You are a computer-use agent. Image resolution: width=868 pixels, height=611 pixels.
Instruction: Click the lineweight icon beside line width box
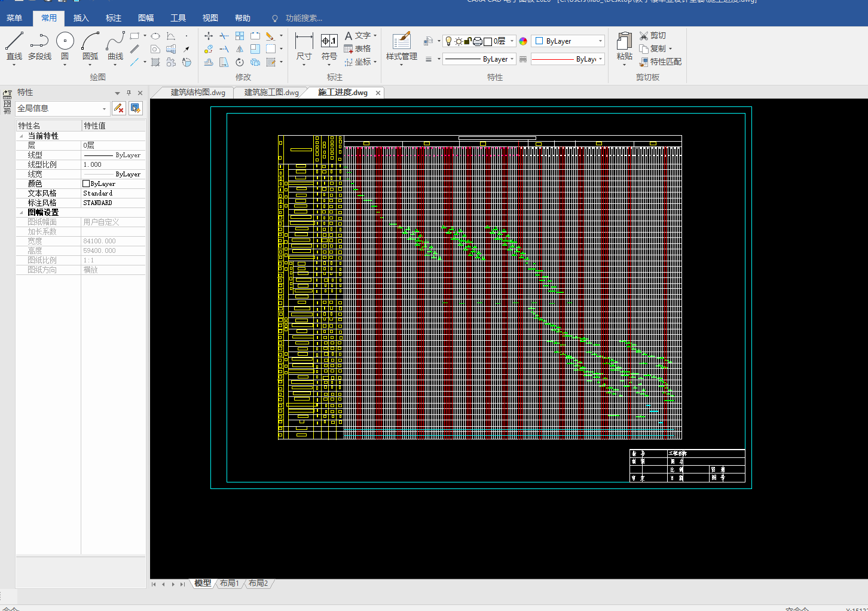click(523, 59)
